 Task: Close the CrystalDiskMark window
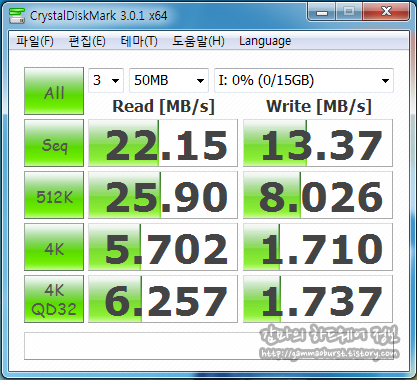point(386,12)
